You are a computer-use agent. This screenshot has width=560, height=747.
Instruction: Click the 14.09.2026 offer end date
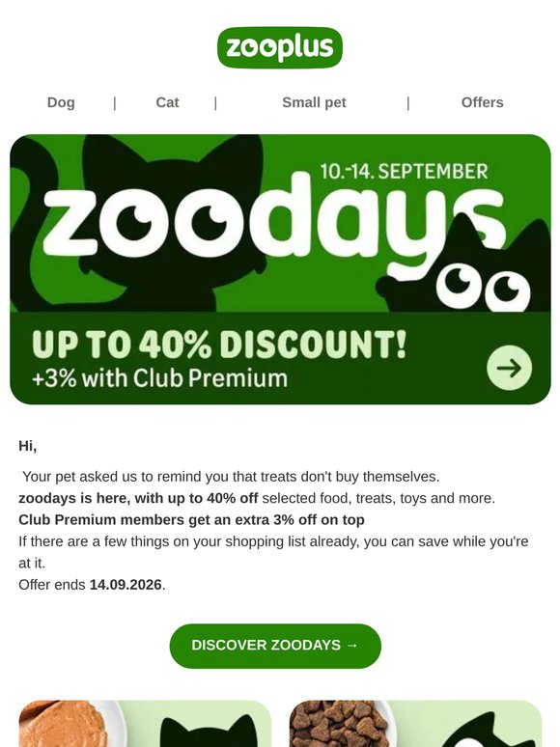pyautogui.click(x=126, y=585)
